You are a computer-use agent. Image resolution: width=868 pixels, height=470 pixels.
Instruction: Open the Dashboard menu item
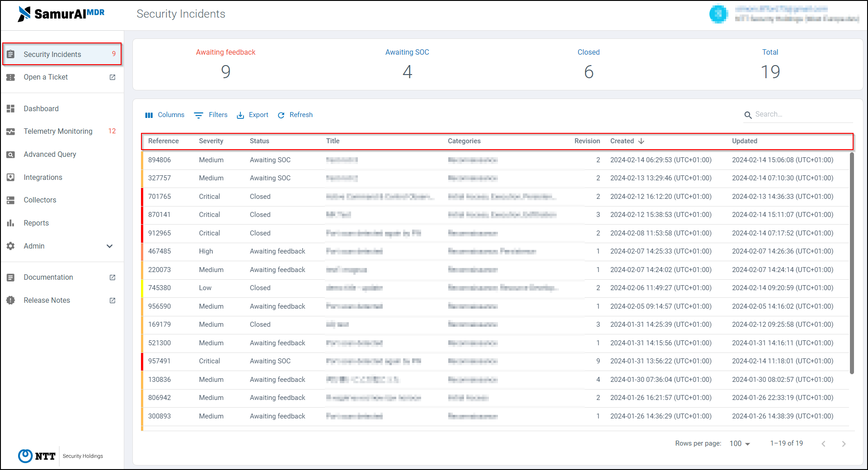coord(62,108)
